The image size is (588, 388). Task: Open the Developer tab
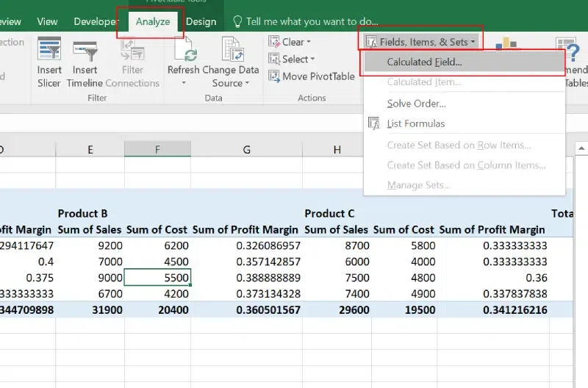click(x=96, y=22)
